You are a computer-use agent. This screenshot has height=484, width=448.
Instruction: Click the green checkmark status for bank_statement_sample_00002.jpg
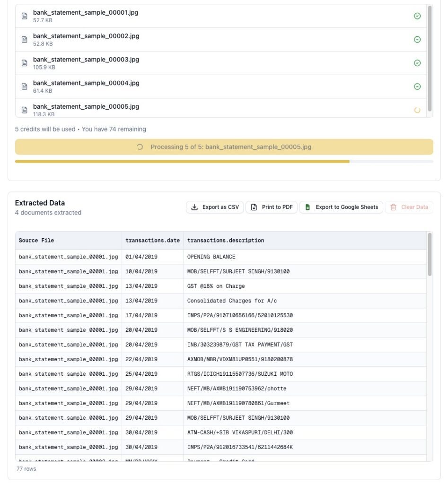(x=417, y=40)
